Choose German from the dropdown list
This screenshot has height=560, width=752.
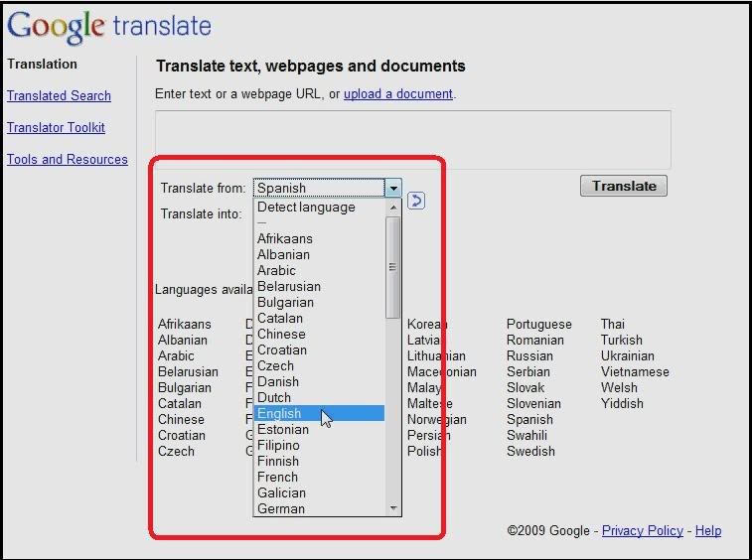(320, 508)
